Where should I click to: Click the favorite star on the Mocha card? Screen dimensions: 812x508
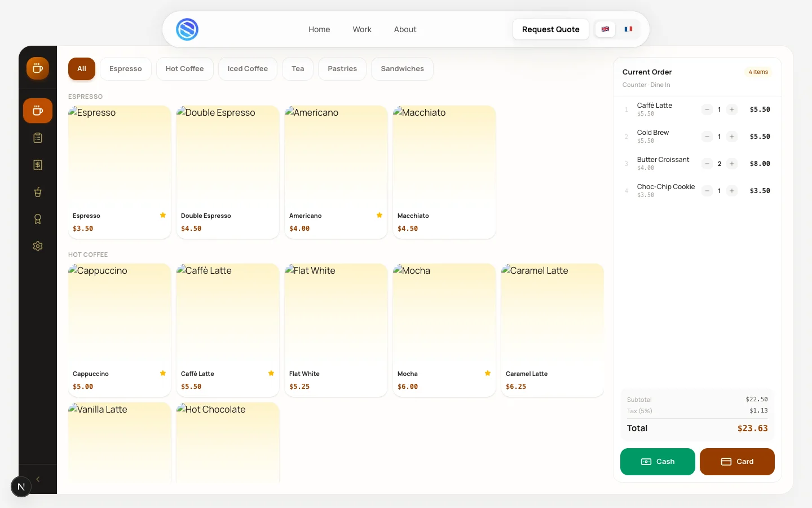pos(488,373)
